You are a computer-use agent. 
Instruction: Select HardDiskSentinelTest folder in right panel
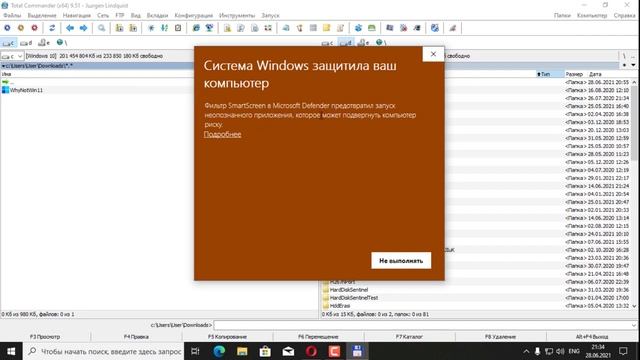[x=350, y=298]
